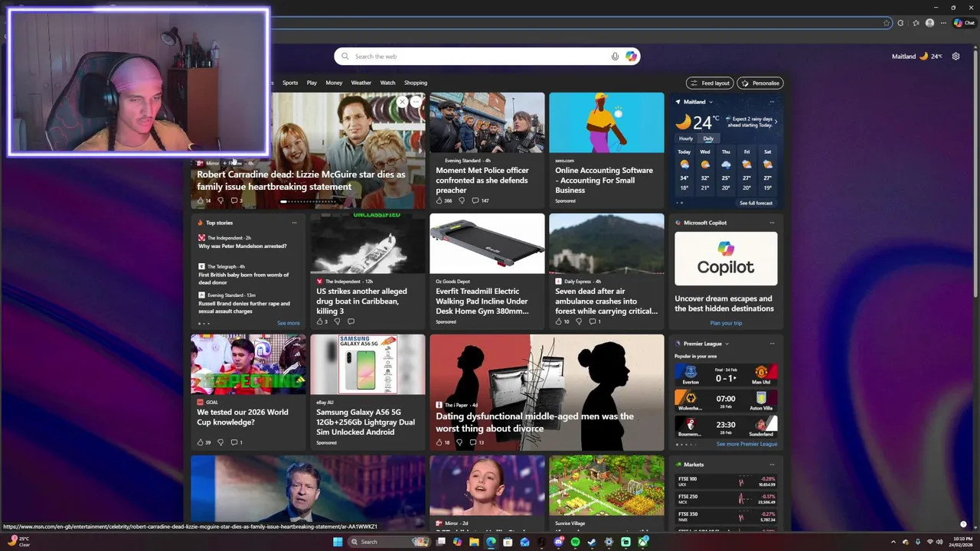The height and width of the screenshot is (551, 980).
Task: Open Why was Peter Mandelson arrested? headline
Action: pyautogui.click(x=243, y=246)
